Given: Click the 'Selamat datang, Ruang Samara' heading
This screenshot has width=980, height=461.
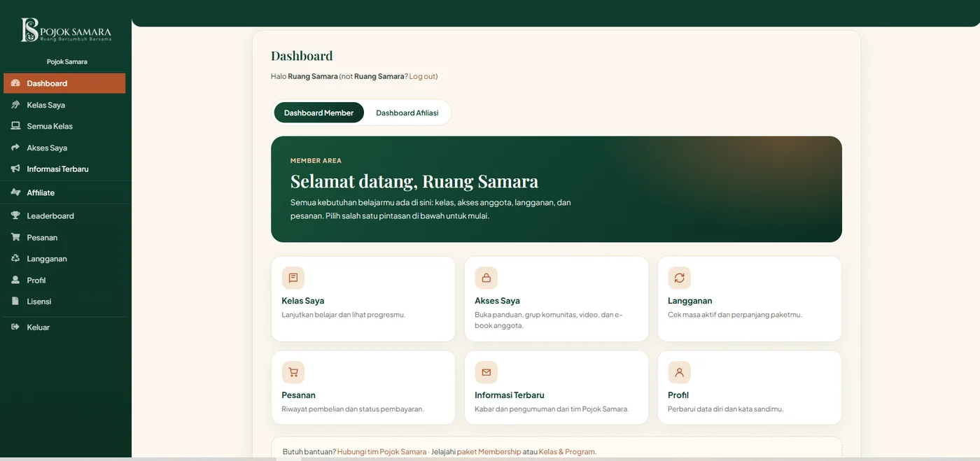Looking at the screenshot, I should pos(414,181).
